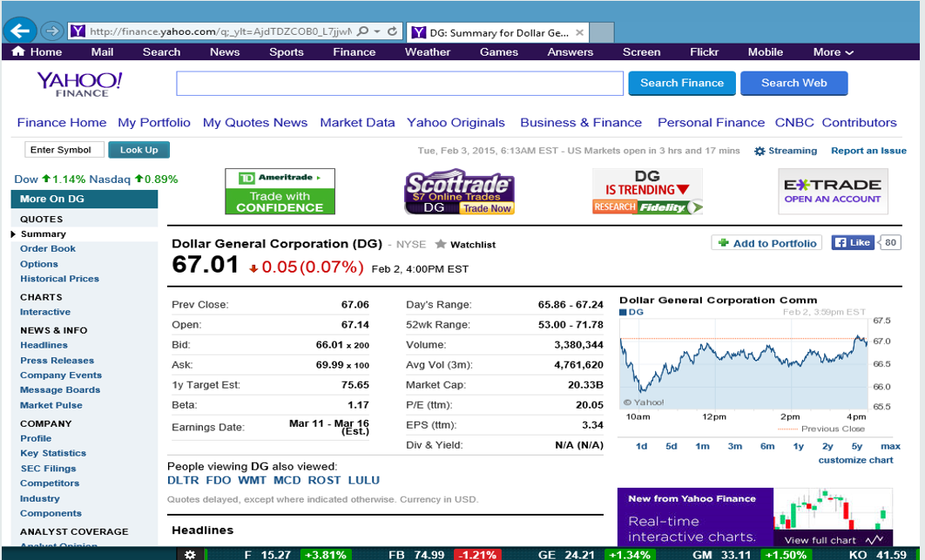The height and width of the screenshot is (560, 925).
Task: Open the TD Ameritrade ad banner
Action: [280, 192]
